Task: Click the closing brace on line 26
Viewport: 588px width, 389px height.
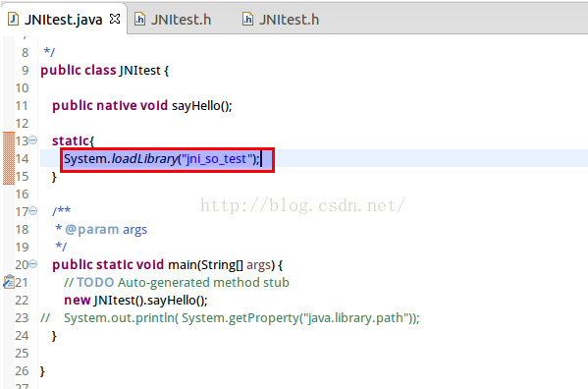Action: pos(42,371)
